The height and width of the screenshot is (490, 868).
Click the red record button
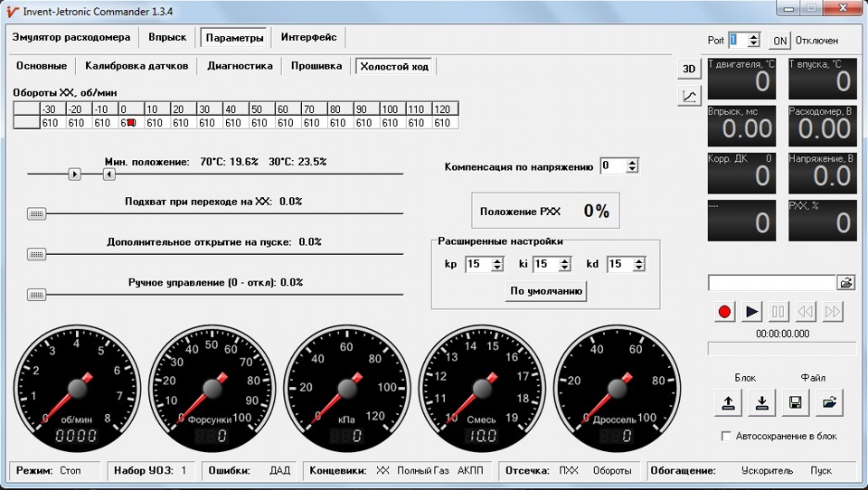pos(724,312)
